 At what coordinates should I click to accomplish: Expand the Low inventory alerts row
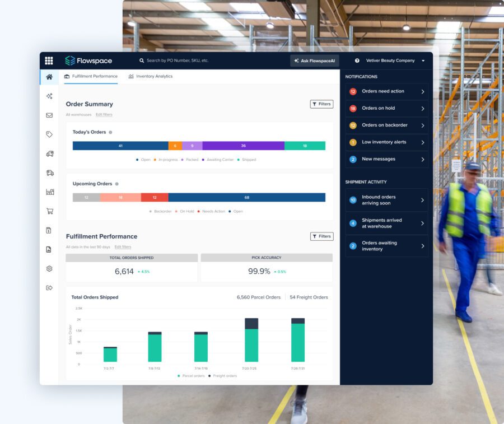[386, 142]
